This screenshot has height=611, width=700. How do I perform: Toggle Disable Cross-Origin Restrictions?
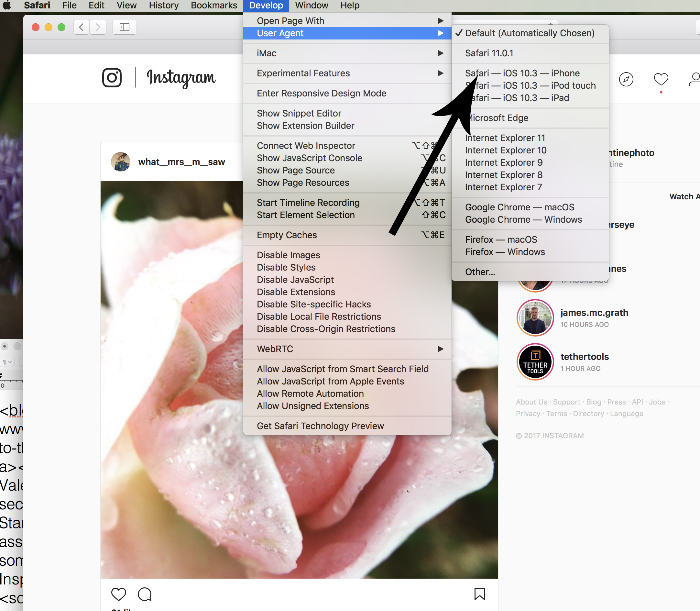(347, 329)
